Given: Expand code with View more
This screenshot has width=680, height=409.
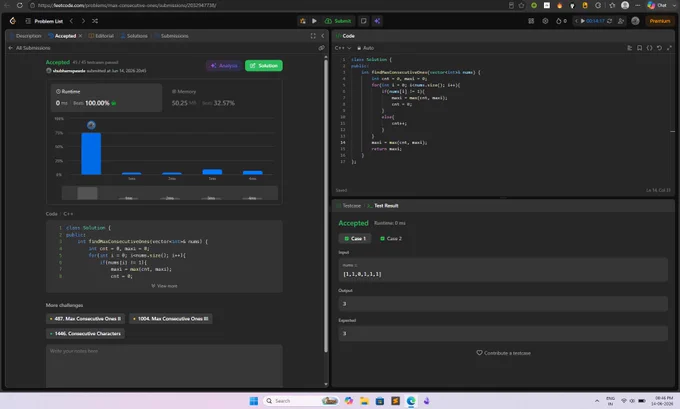Looking at the screenshot, I should point(164,286).
